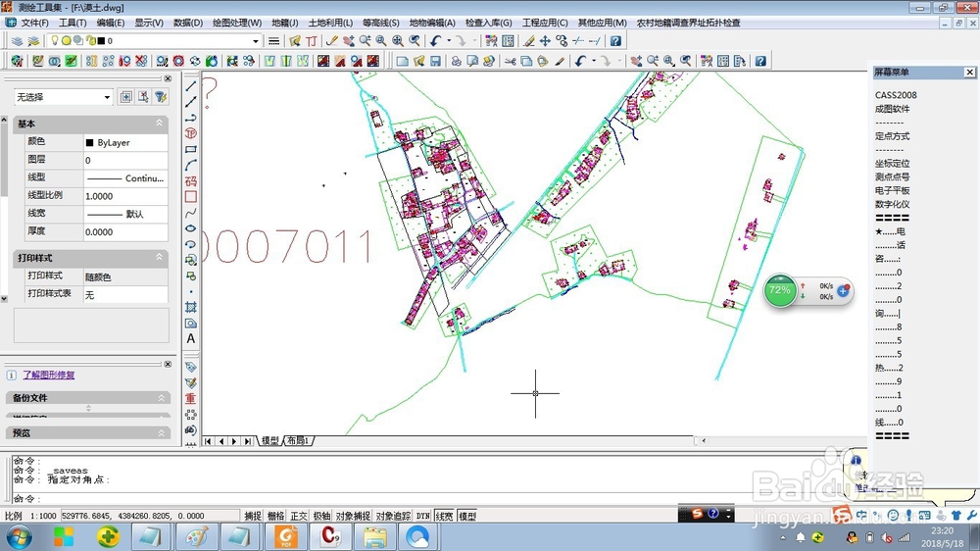Click 坐标定位 in screen menu
This screenshot has width=980, height=551.
click(x=892, y=163)
